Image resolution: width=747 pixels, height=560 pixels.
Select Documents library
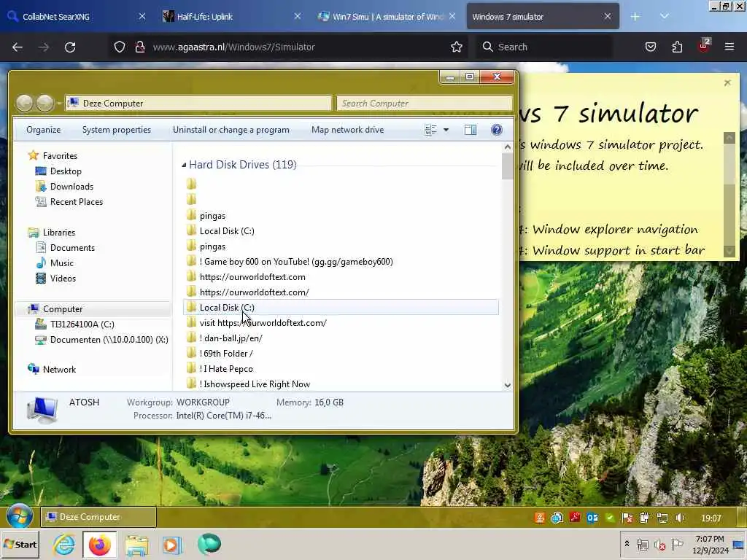[72, 248]
